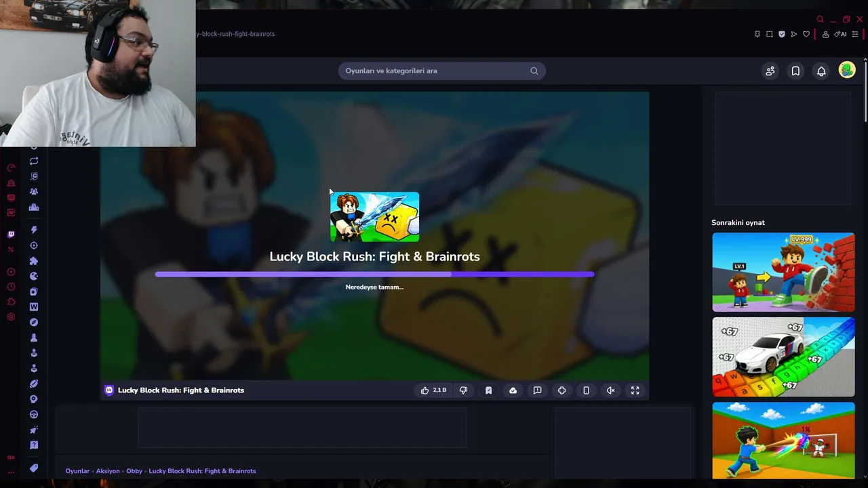868x488 pixels.
Task: Open the white car keyboard game thumbnail
Action: (783, 357)
